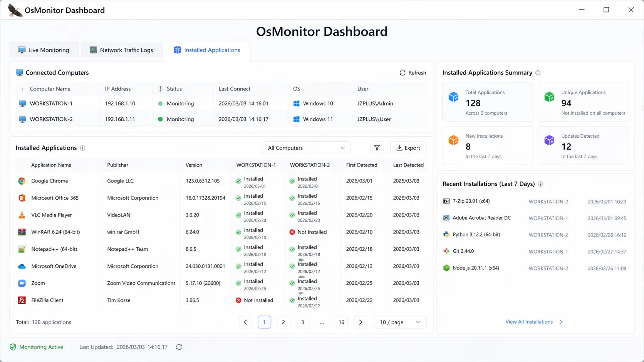Go to the next page arrow
Image resolution: width=644 pixels, height=362 pixels.
[361, 322]
